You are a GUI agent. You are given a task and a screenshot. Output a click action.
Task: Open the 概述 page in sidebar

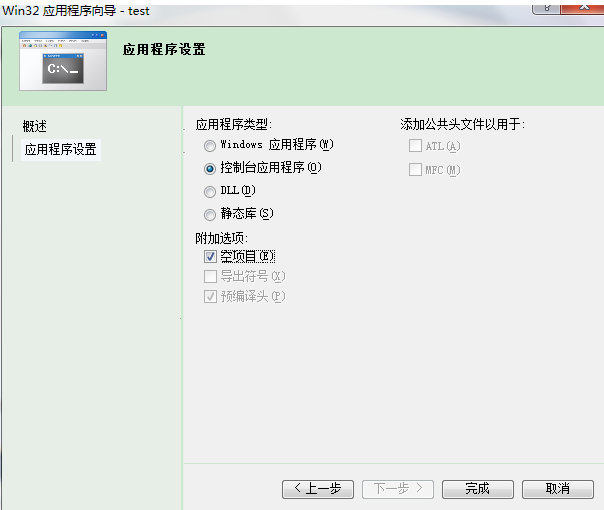point(35,126)
